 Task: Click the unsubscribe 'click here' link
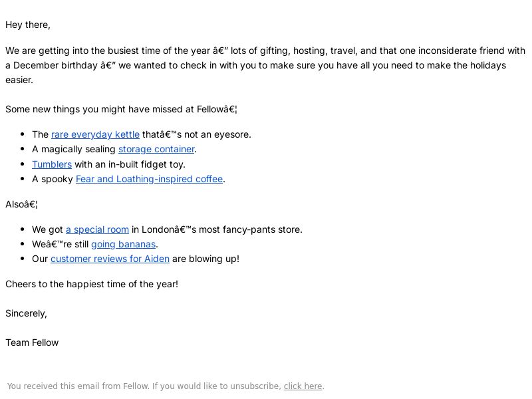(303, 386)
